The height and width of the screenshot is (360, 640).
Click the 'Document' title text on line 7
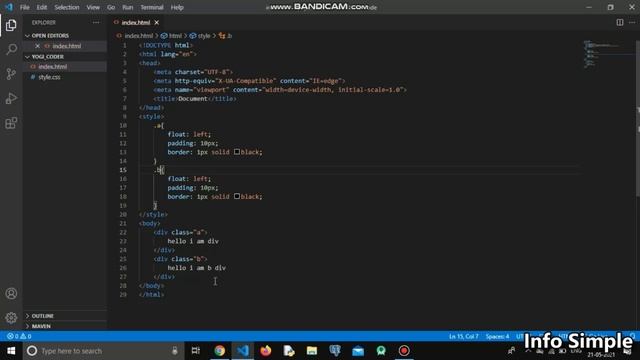[x=193, y=98]
